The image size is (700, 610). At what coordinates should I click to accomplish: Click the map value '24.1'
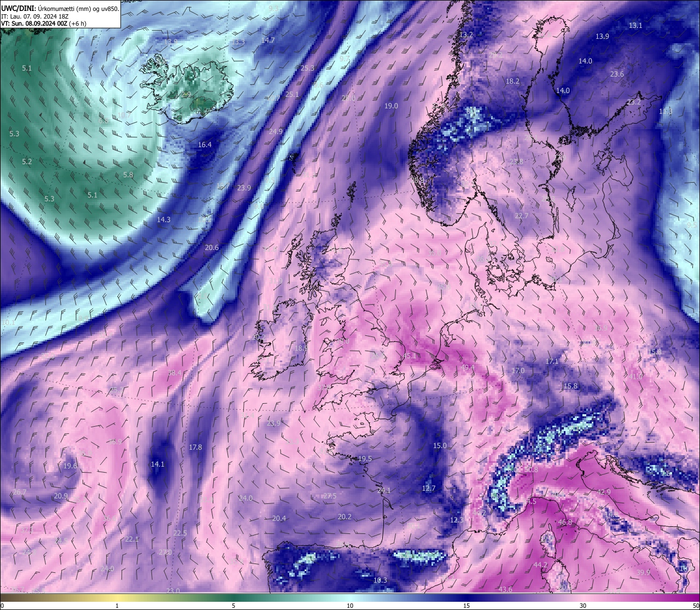coord(384,491)
